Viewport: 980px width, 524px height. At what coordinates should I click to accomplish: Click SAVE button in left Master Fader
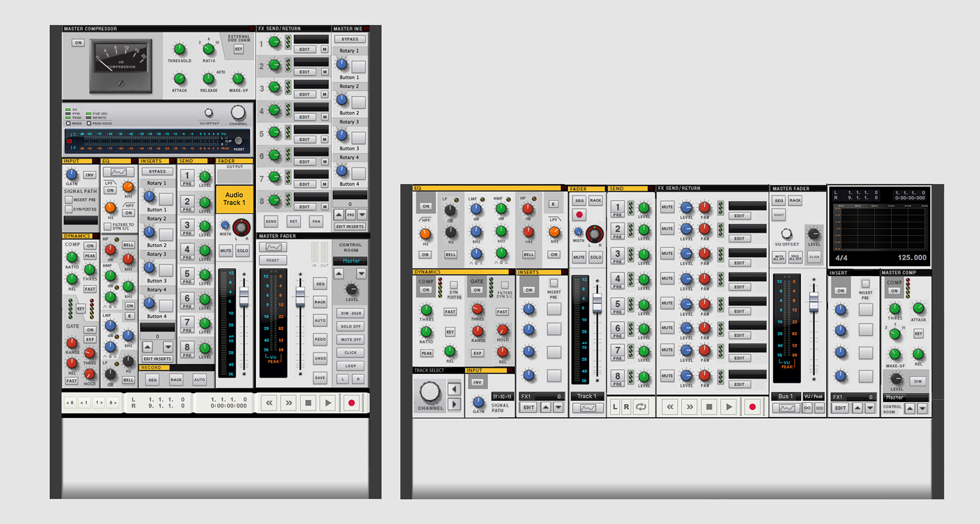320,378
